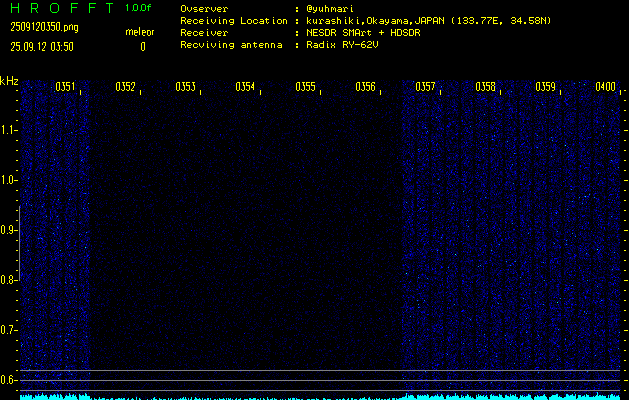This screenshot has height=400, width=629.
Task: Select the version label 1.0.0f
Action: [138, 8]
